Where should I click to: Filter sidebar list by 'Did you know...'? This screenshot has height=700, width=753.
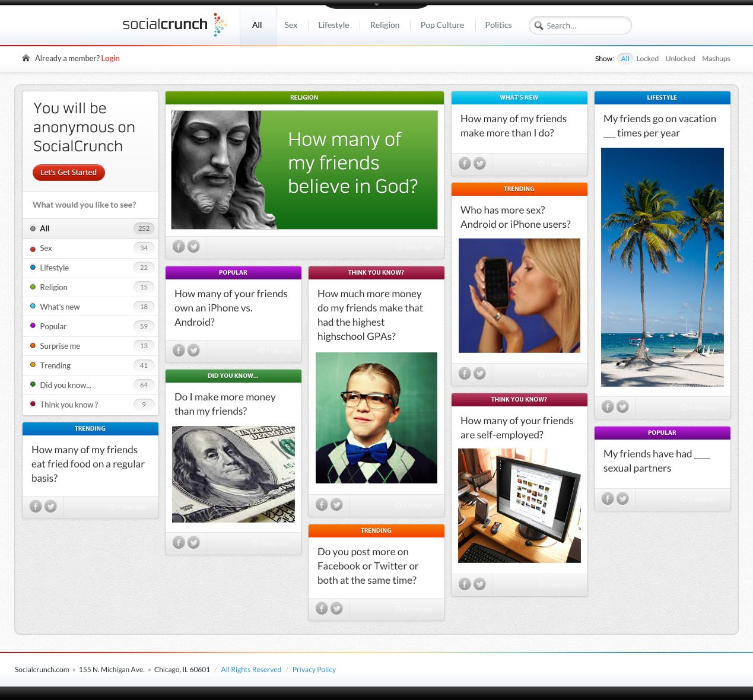coord(90,385)
